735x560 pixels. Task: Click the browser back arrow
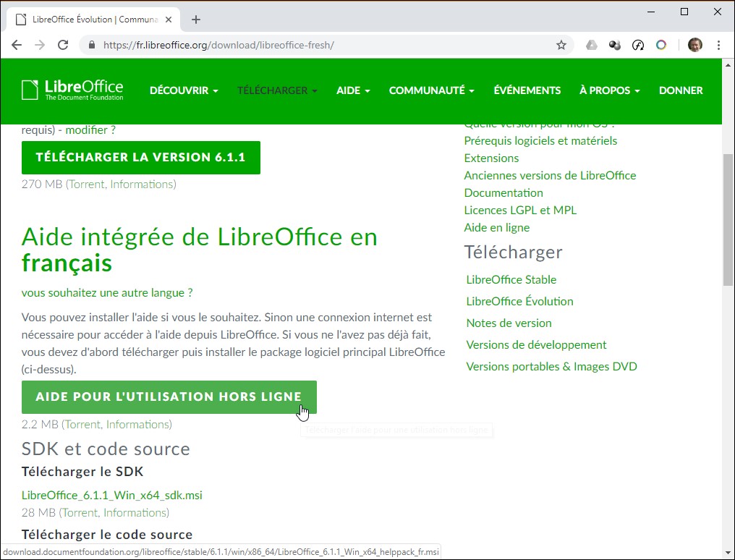17,45
